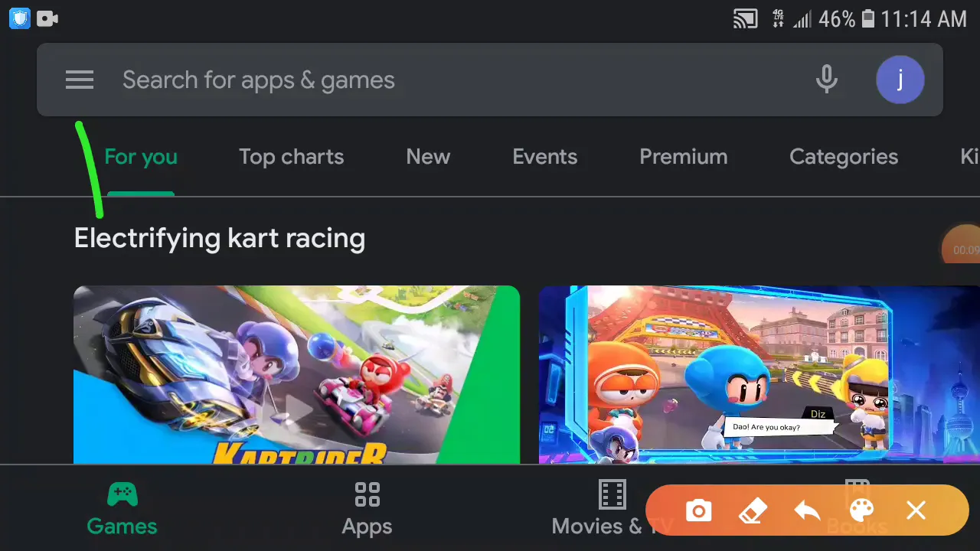Open the Events tab
980x551 pixels.
(544, 157)
